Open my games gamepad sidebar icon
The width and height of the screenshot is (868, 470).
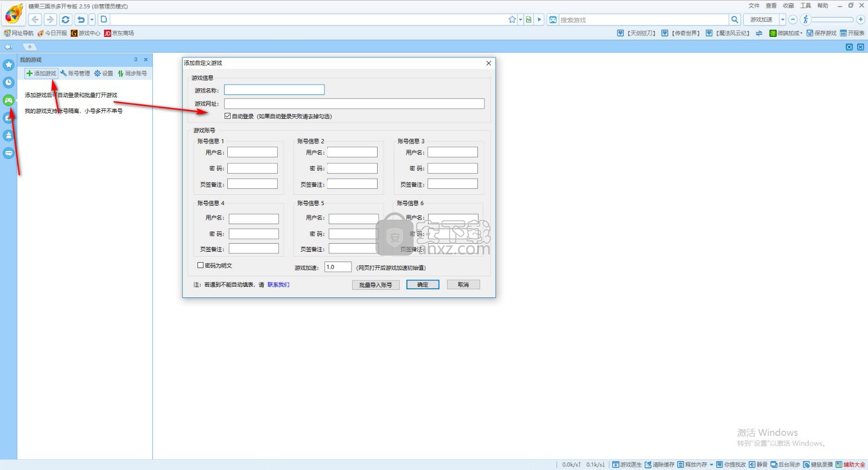click(9, 100)
